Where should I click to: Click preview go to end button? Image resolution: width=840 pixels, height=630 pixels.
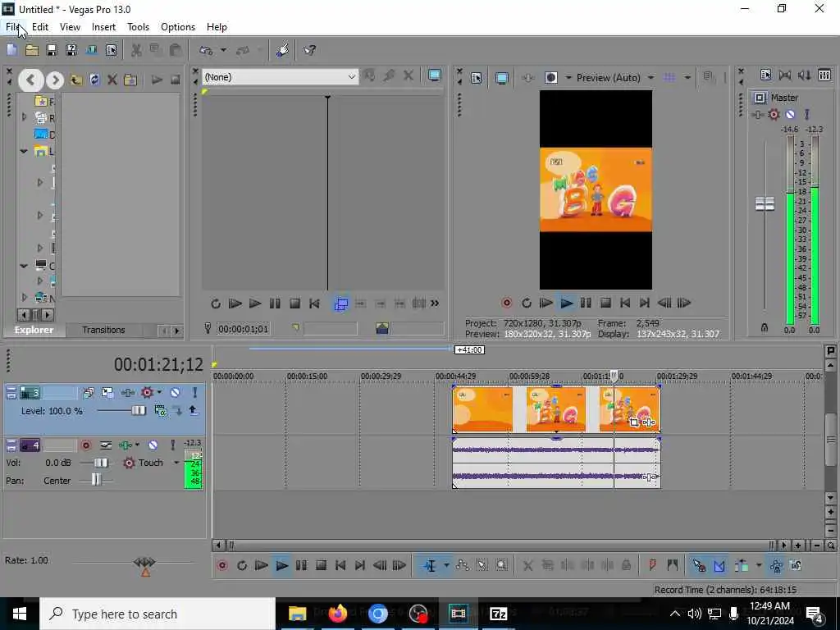click(645, 304)
